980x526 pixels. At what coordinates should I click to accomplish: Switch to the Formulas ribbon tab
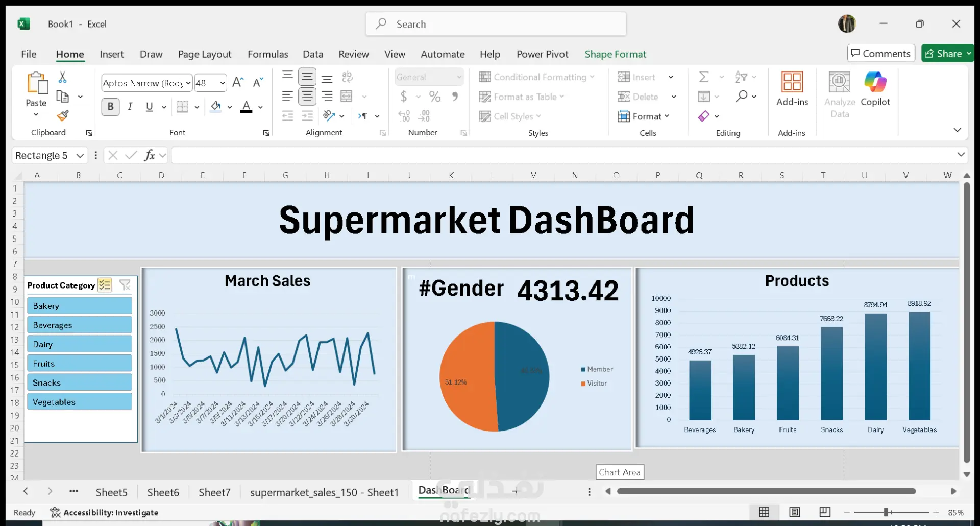click(x=268, y=54)
